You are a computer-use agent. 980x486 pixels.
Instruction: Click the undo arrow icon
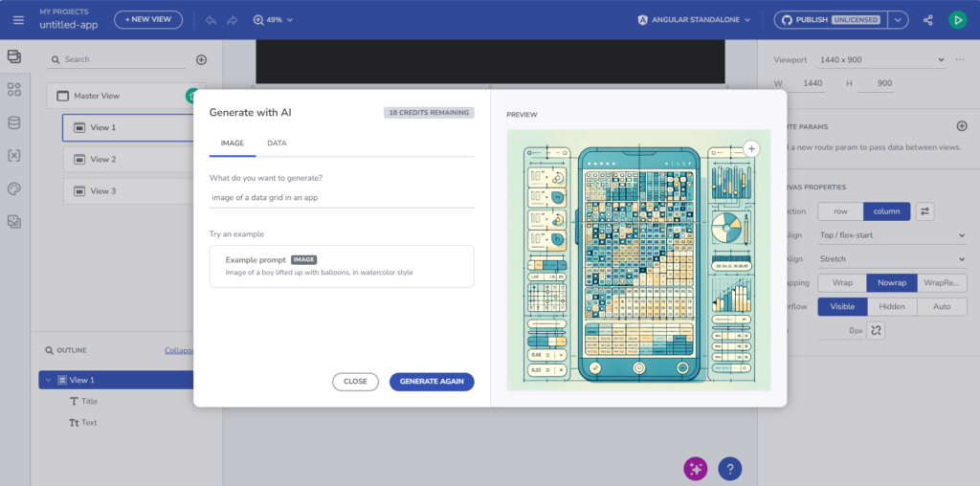(x=211, y=20)
